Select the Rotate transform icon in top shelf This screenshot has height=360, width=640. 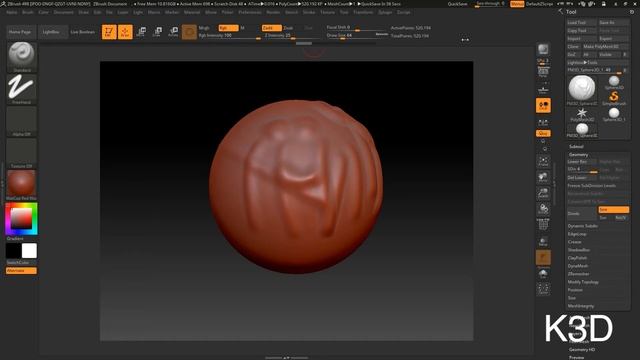tap(173, 32)
